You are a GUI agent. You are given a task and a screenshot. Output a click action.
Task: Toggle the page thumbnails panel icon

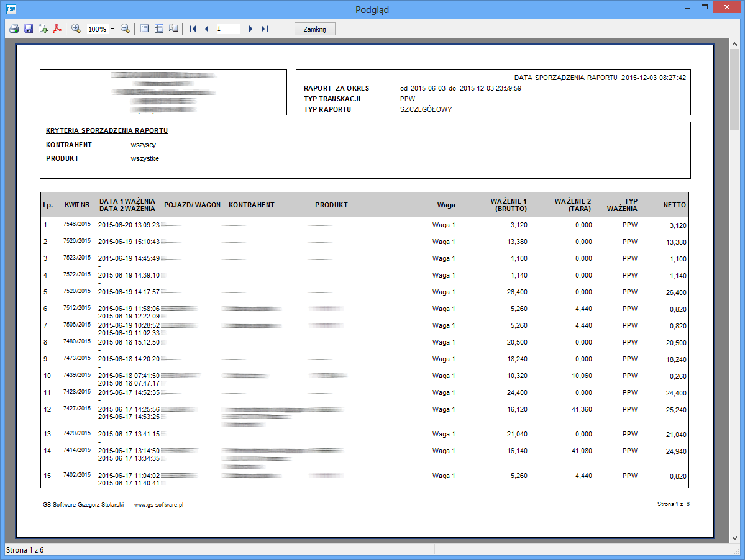[159, 29]
